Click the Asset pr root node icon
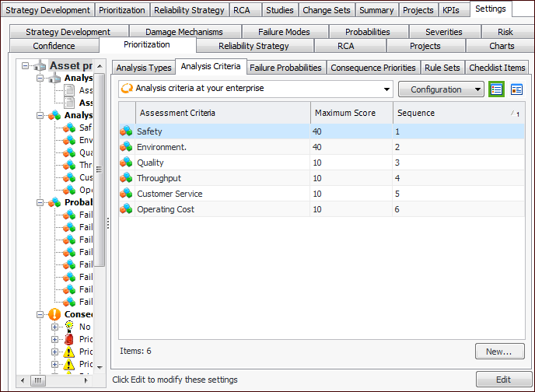 pos(40,65)
